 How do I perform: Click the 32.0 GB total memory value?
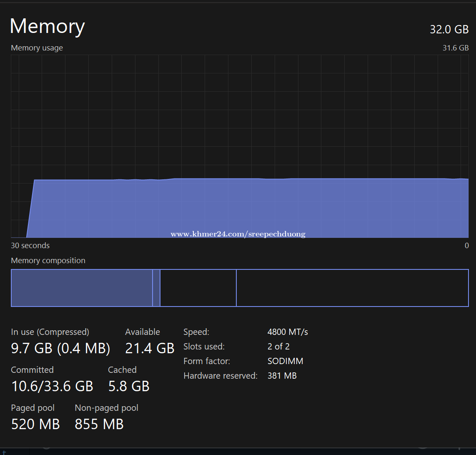449,30
